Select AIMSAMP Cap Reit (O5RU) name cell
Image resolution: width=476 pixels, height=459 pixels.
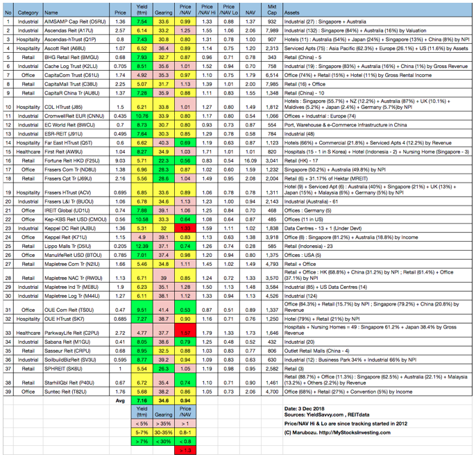(76, 22)
